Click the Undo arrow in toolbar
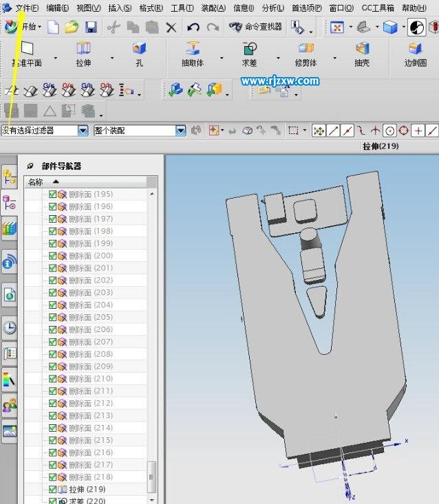Viewport: 439px width, 504px height. (193, 28)
